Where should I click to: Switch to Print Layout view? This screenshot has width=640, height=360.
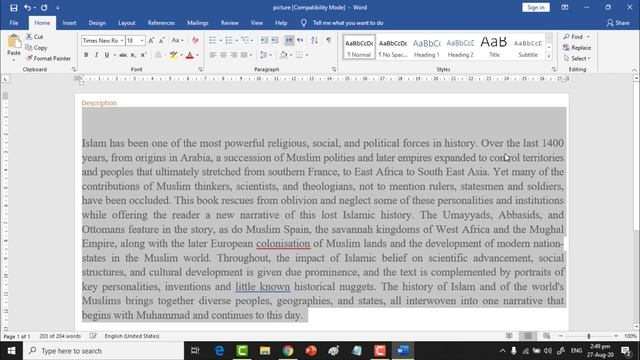pyautogui.click(x=528, y=336)
